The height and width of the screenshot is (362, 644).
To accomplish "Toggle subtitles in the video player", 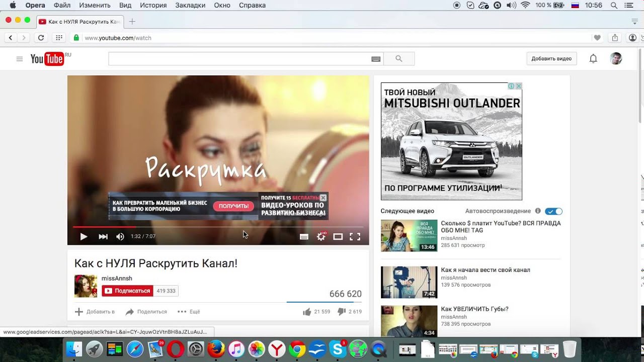I will coord(304,237).
